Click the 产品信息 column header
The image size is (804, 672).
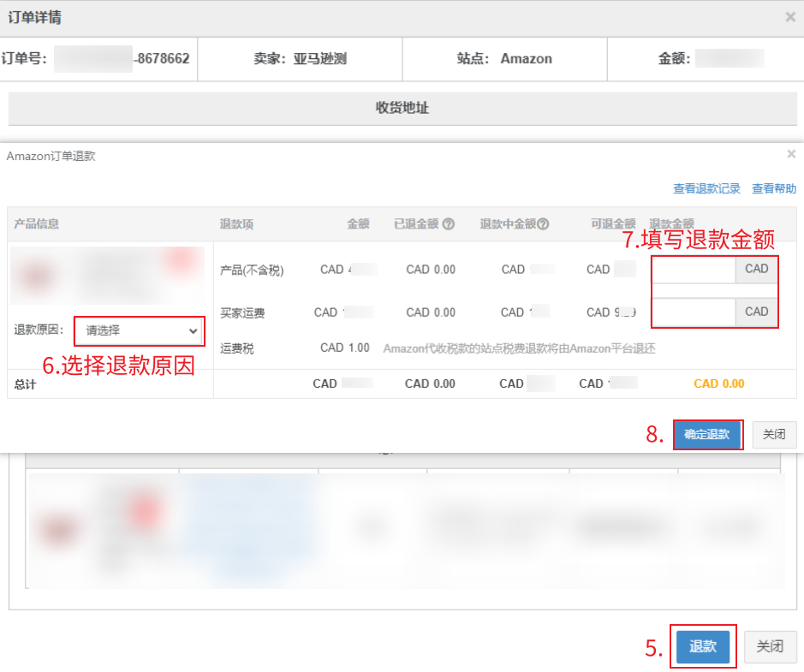coord(37,224)
